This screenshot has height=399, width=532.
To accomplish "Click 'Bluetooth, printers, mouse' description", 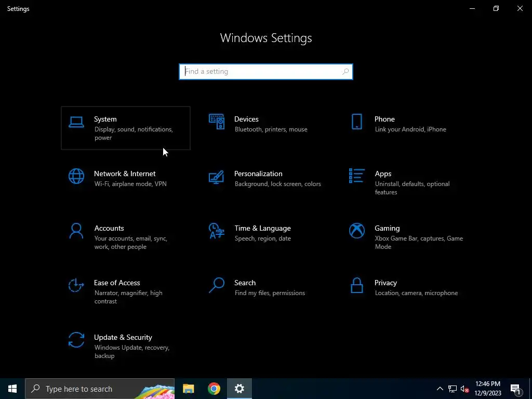I will tap(271, 129).
